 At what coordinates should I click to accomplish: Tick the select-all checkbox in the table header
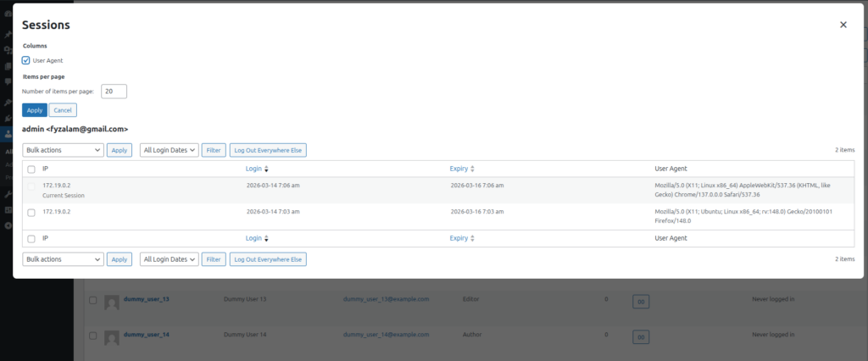click(31, 169)
